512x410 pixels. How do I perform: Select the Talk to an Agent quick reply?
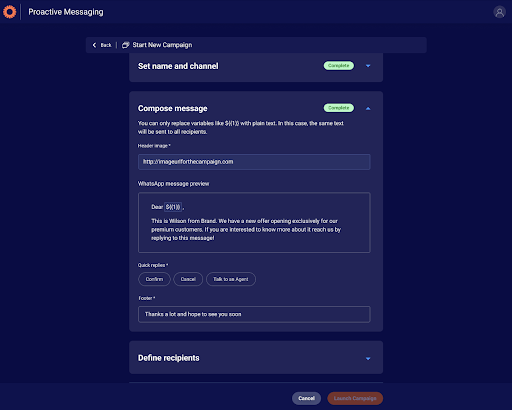(231, 279)
